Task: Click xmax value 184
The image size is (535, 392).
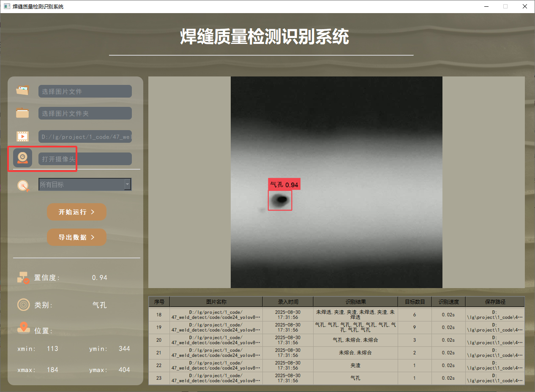Action: (x=52, y=370)
